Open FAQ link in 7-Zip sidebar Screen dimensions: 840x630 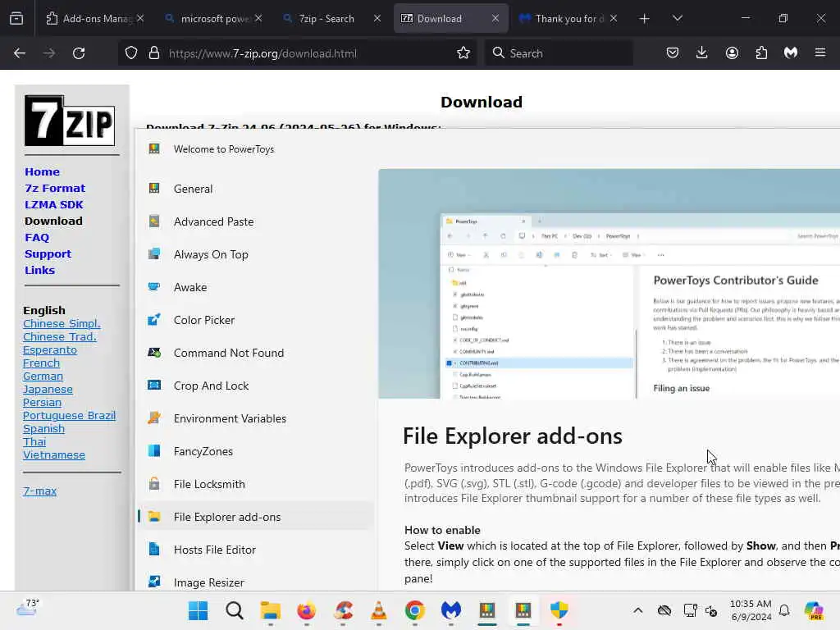37,237
